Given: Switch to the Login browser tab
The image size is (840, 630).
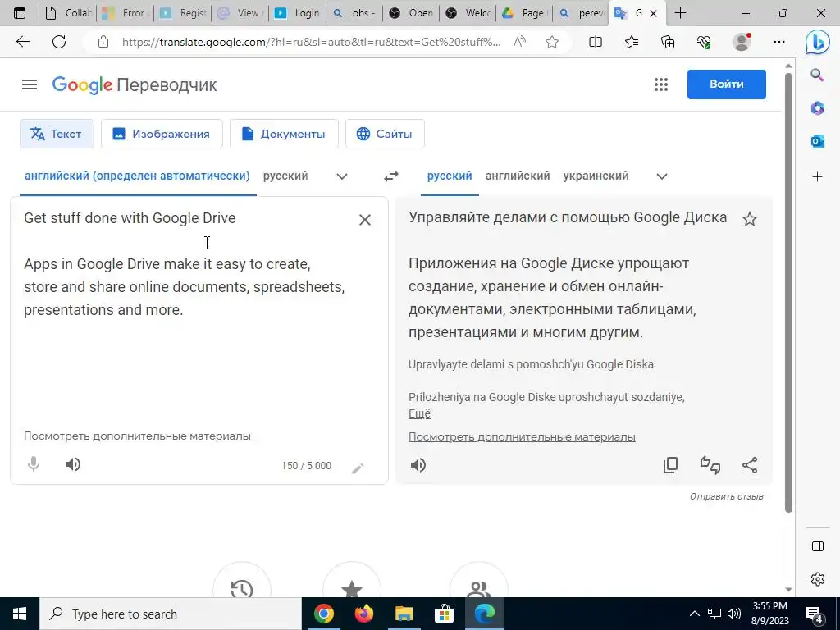Looking at the screenshot, I should [298, 13].
